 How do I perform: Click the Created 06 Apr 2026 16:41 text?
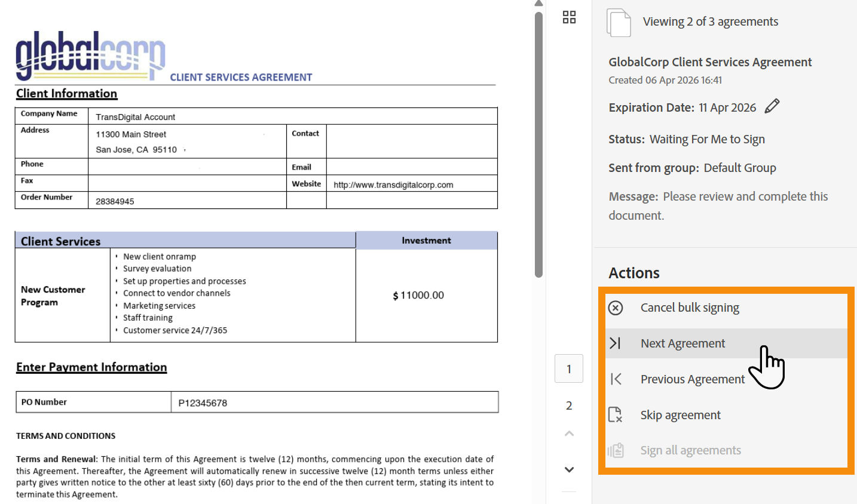point(665,80)
